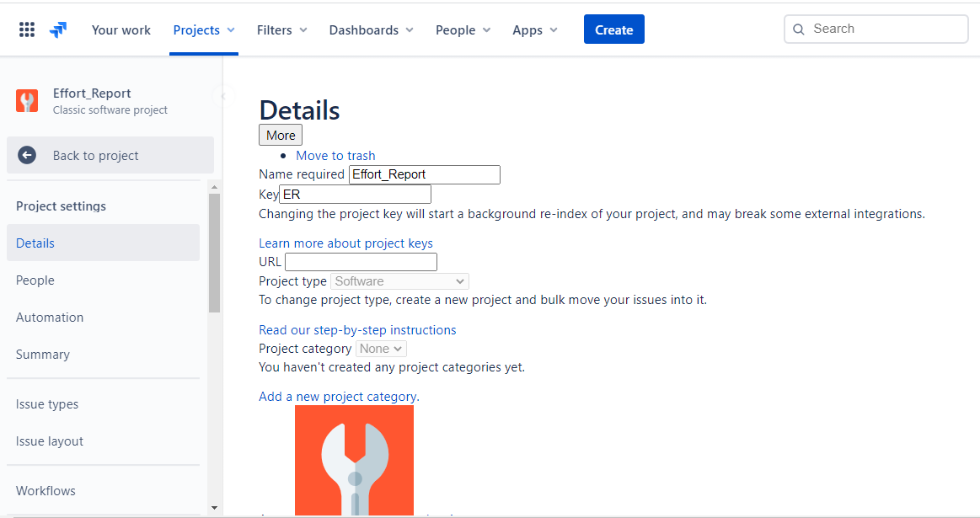Open Workflows settings
Viewport: 980px width, 518px height.
[103, 490]
